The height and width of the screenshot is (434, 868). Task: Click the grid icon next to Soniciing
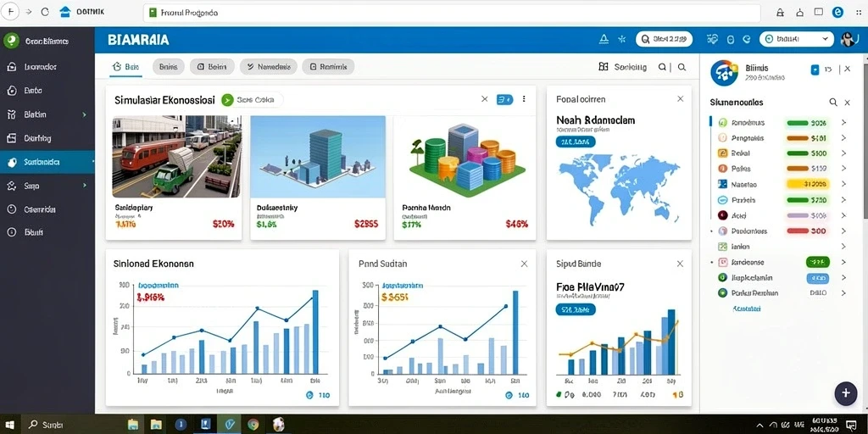[x=604, y=67]
